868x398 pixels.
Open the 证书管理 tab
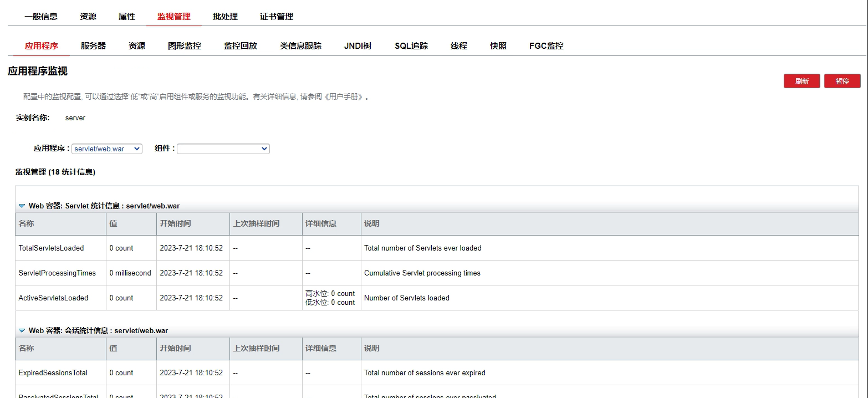click(277, 17)
